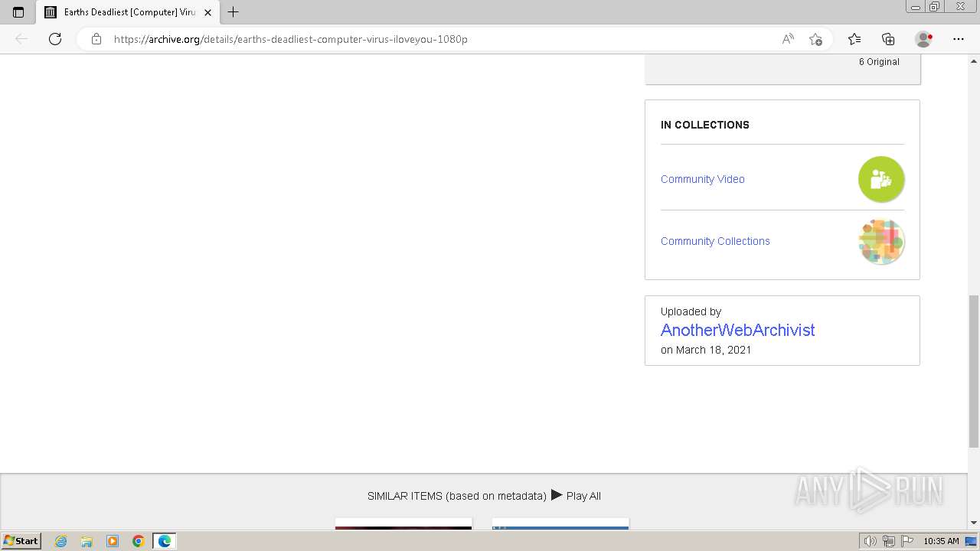
Task: Open Edge Settings and more menu
Action: click(959, 39)
